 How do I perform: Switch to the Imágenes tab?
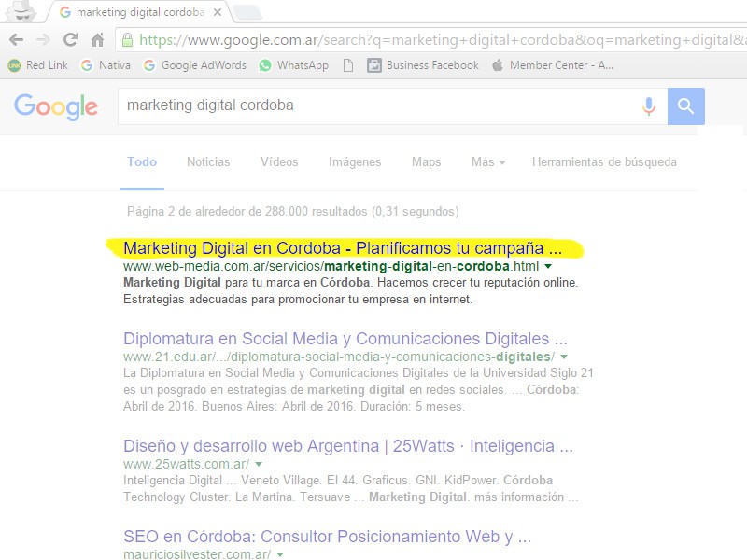tap(355, 161)
